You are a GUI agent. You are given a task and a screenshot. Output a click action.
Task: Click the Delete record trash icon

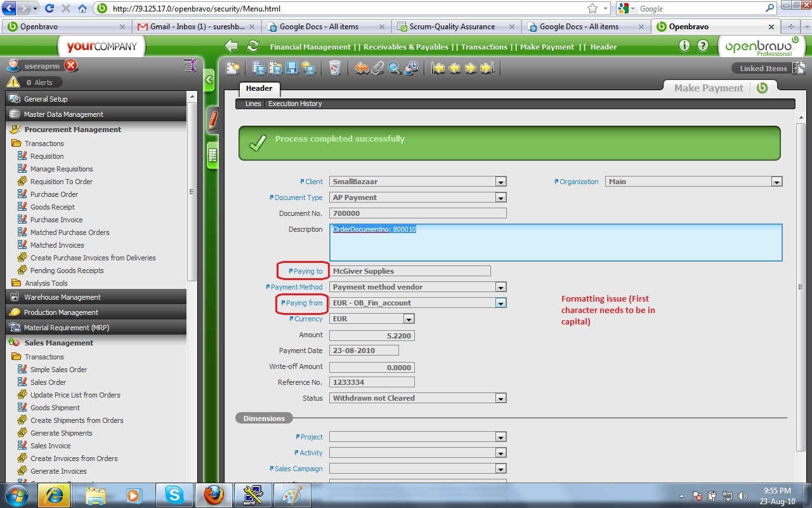click(x=335, y=68)
